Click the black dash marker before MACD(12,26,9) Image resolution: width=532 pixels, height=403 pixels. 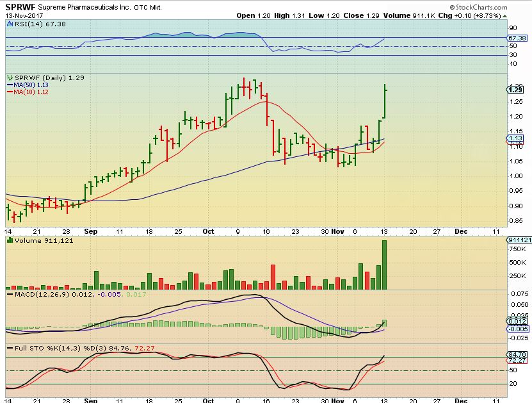pyautogui.click(x=10, y=294)
